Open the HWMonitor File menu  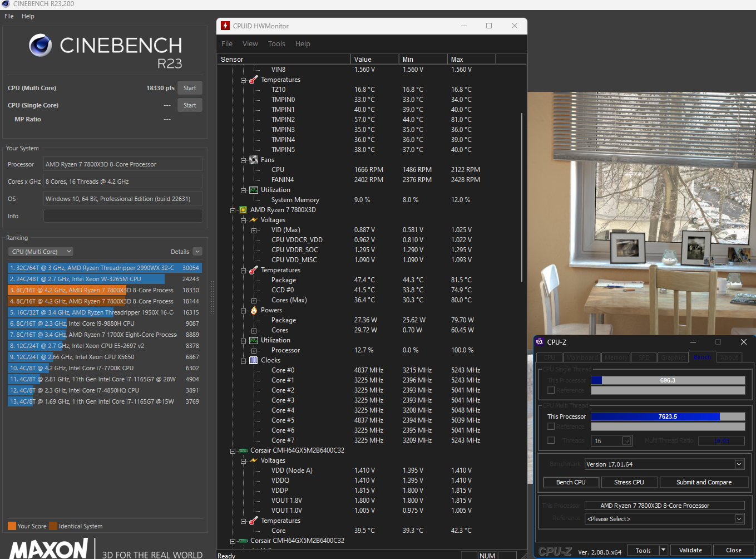click(227, 43)
